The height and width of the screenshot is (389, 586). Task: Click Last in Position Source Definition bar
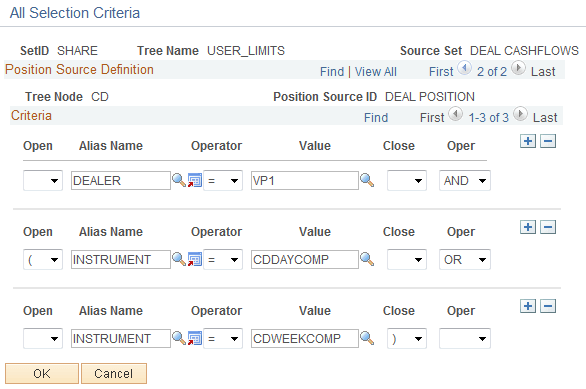[543, 71]
